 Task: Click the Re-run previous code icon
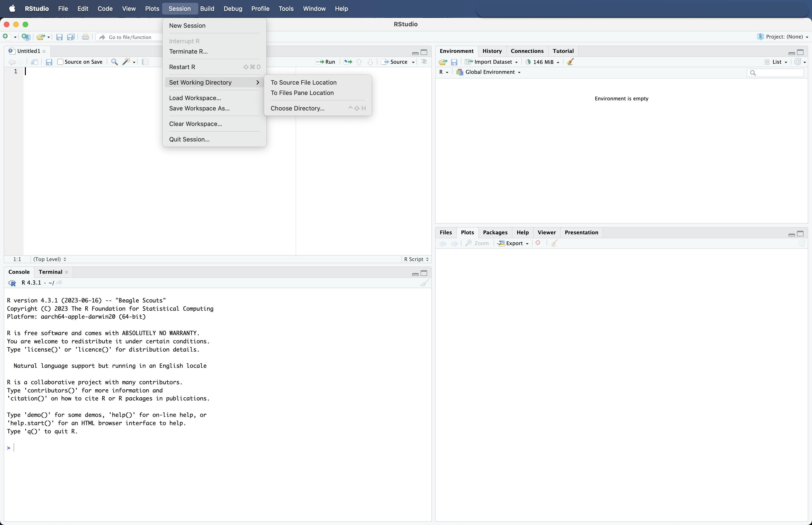click(x=348, y=62)
